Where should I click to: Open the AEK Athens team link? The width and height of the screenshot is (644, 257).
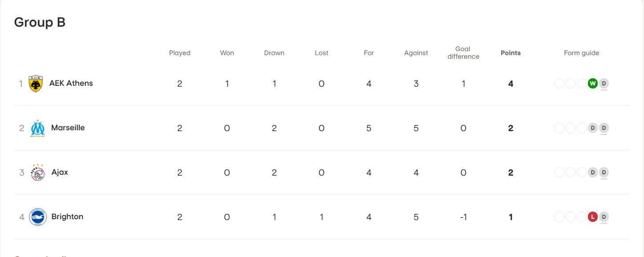(71, 83)
